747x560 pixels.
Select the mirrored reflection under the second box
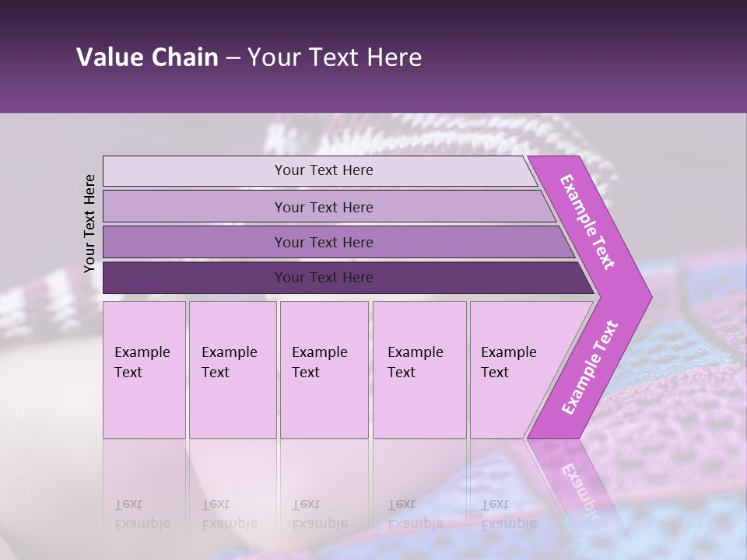click(x=233, y=498)
